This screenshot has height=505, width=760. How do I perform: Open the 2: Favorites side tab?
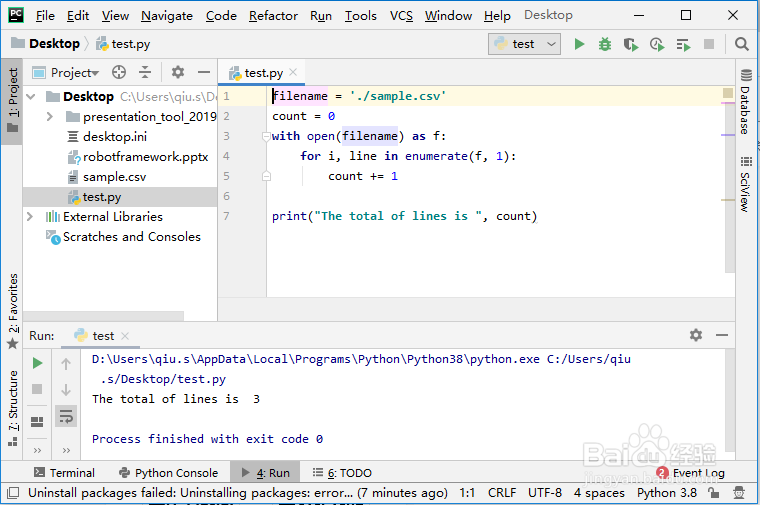coord(13,311)
